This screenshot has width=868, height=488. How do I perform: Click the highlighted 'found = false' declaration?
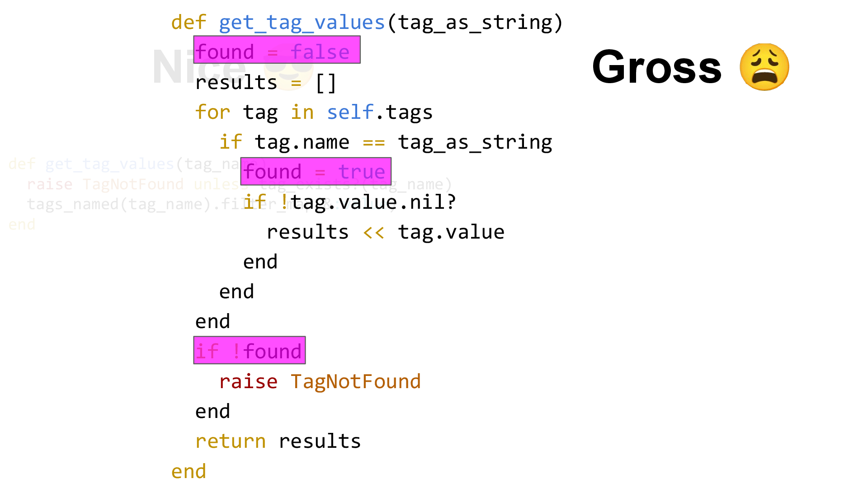pyautogui.click(x=277, y=52)
